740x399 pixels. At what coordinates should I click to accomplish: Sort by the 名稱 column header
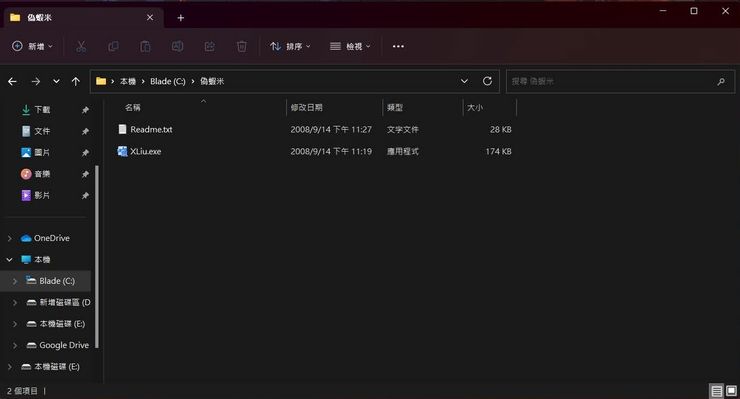click(133, 108)
